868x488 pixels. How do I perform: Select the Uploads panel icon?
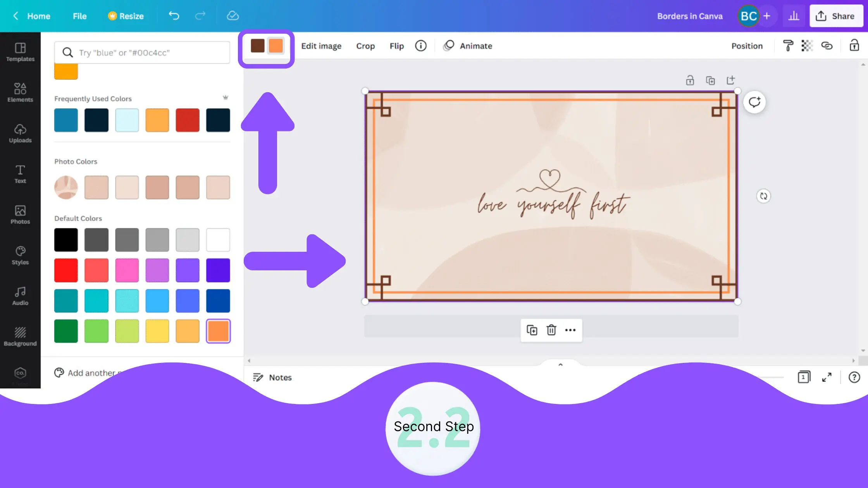pos(20,132)
